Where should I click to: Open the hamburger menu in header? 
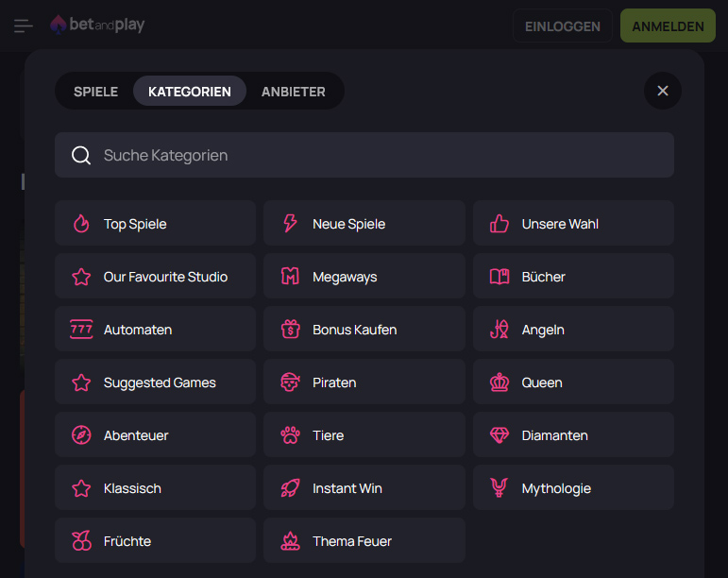point(24,25)
